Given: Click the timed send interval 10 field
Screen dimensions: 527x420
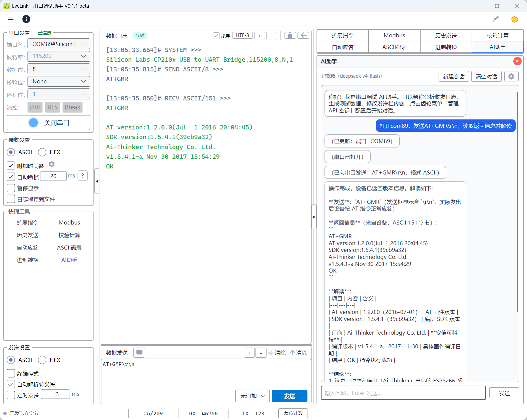Looking at the screenshot, I should [x=55, y=394].
